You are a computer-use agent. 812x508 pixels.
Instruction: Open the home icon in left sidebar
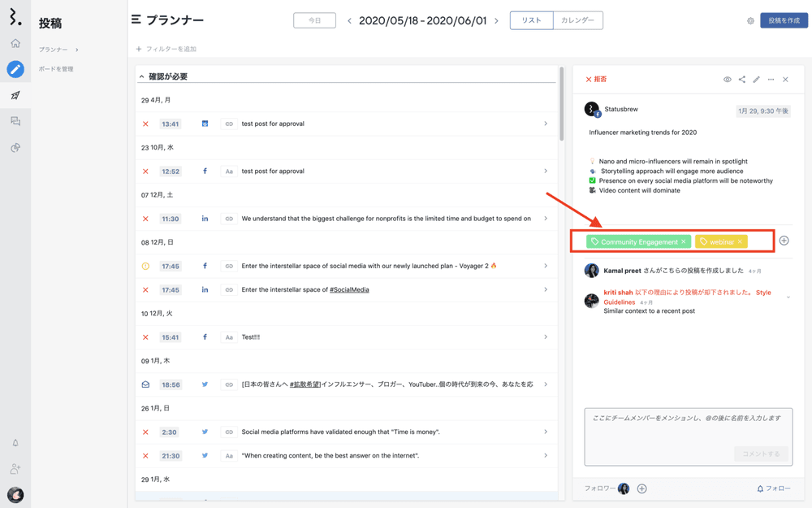coord(15,43)
